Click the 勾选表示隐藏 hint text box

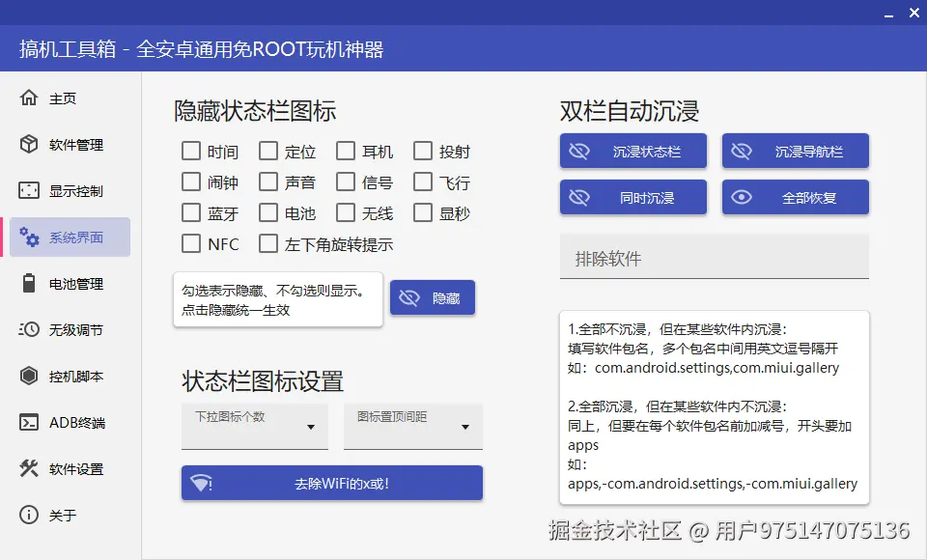(x=278, y=299)
